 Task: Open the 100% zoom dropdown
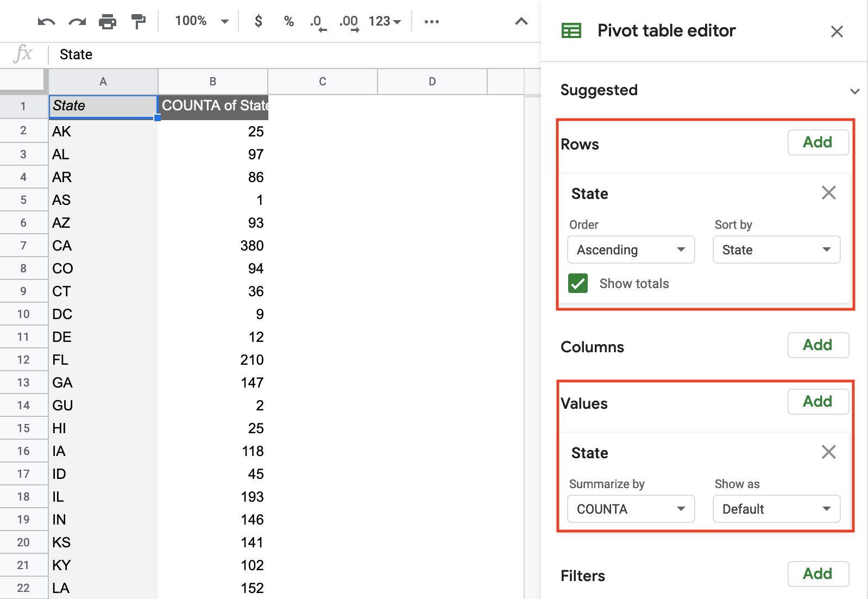(202, 21)
